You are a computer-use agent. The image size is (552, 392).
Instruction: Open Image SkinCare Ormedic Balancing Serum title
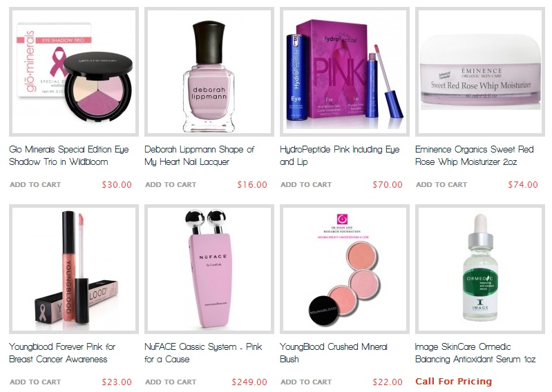click(x=475, y=353)
